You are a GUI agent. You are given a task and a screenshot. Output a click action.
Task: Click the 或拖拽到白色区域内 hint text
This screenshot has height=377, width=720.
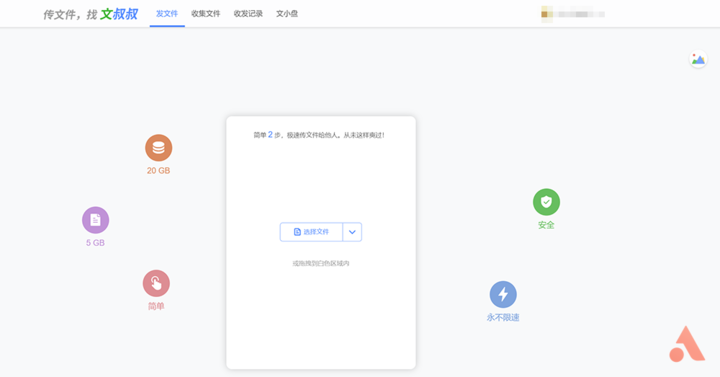click(321, 264)
